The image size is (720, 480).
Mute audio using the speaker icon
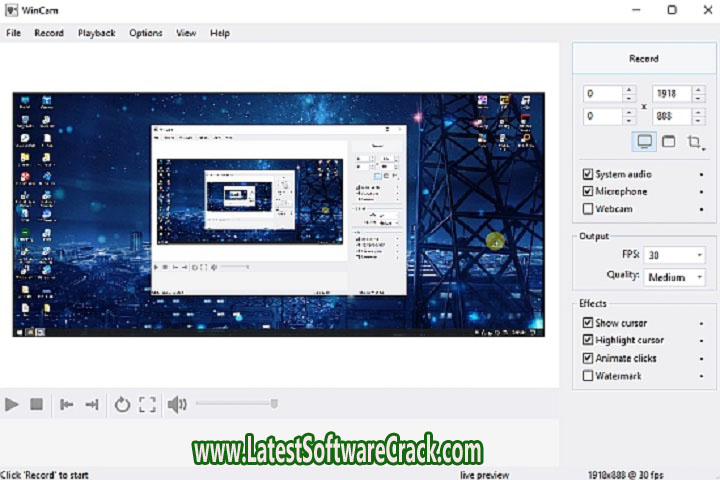click(x=177, y=404)
